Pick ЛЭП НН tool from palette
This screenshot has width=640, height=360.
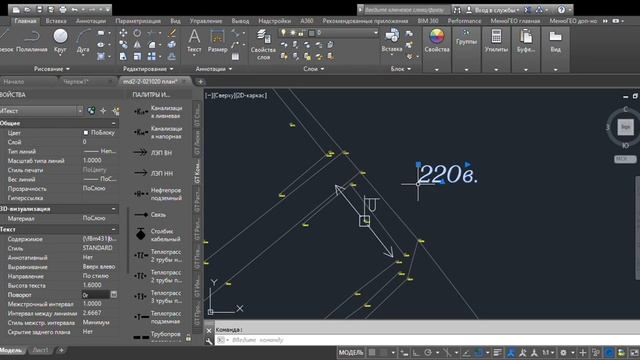(153, 173)
